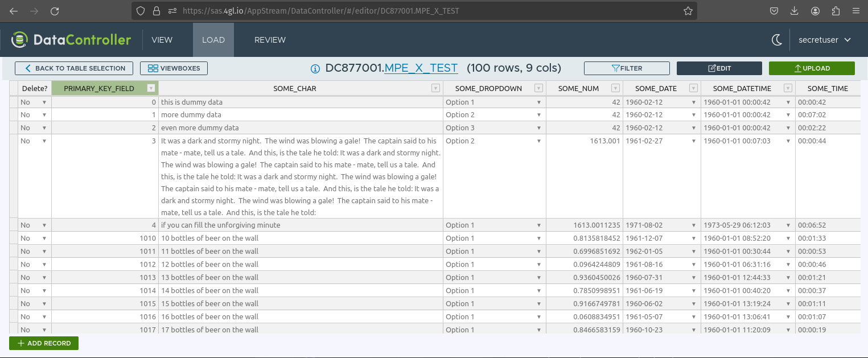Click the long 'dark and stormy night' text cell

[x=301, y=176]
